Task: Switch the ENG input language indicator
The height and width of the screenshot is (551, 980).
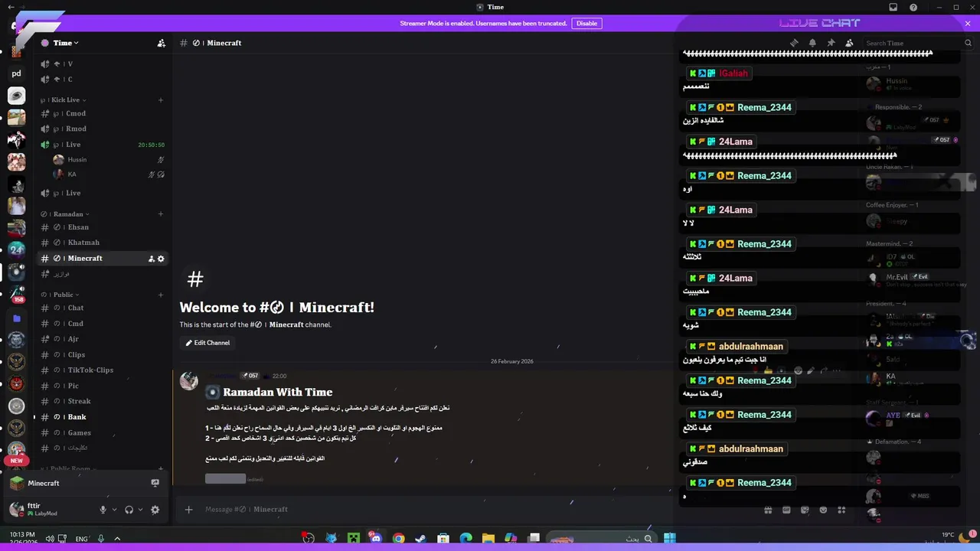Action: click(x=81, y=539)
